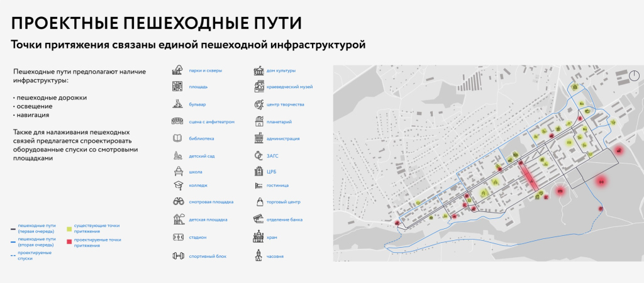Select the центр творчества palette icon

coord(258,104)
